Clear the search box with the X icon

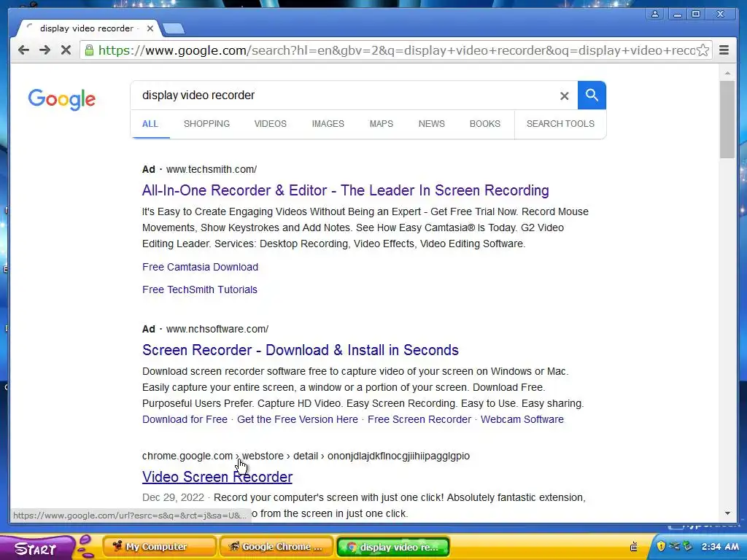click(564, 96)
